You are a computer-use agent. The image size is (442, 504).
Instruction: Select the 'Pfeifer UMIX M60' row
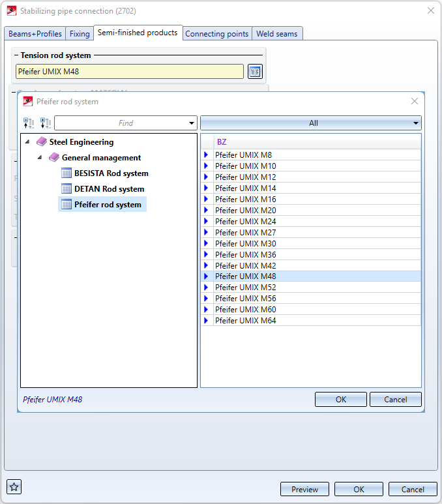coord(311,309)
